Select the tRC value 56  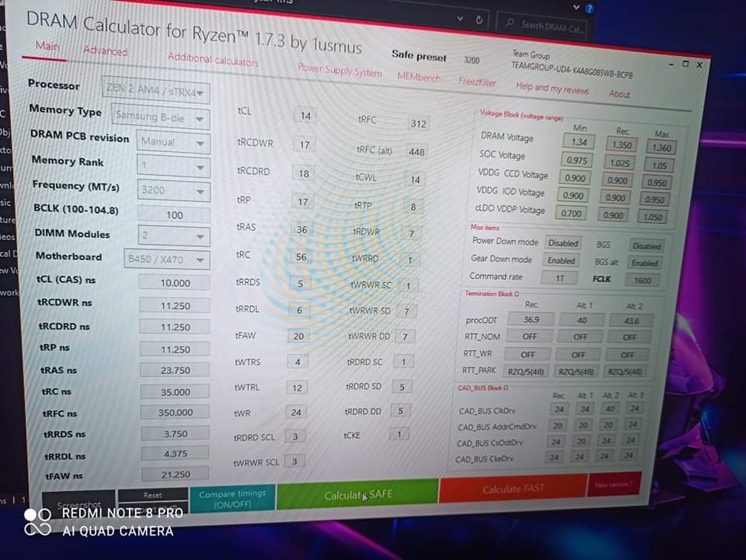(x=301, y=257)
